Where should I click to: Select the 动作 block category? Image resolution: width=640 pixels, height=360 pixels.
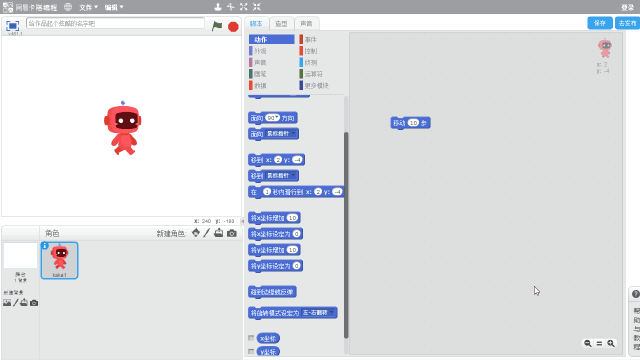(x=271, y=39)
